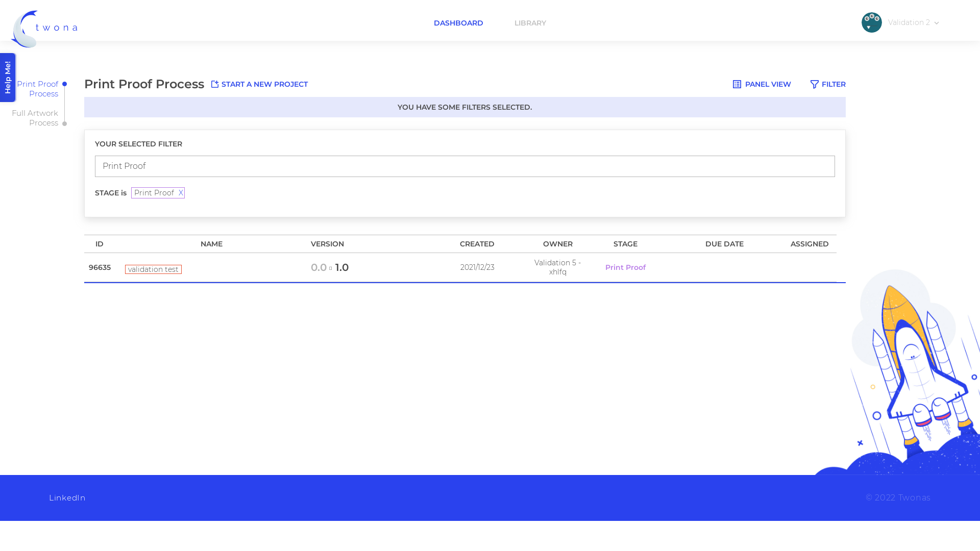Open the Validation 2 user avatar
The height and width of the screenshot is (551, 980).
[x=871, y=22]
